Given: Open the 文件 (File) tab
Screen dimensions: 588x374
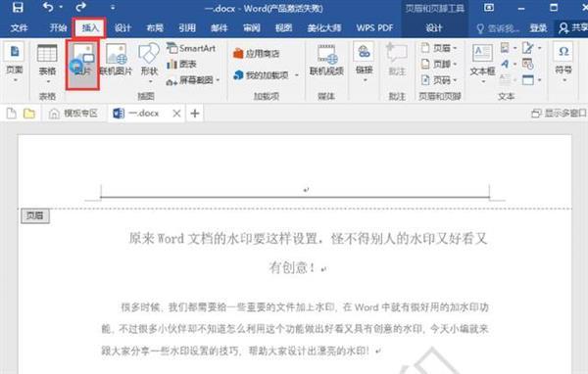Looking at the screenshot, I should [x=20, y=27].
